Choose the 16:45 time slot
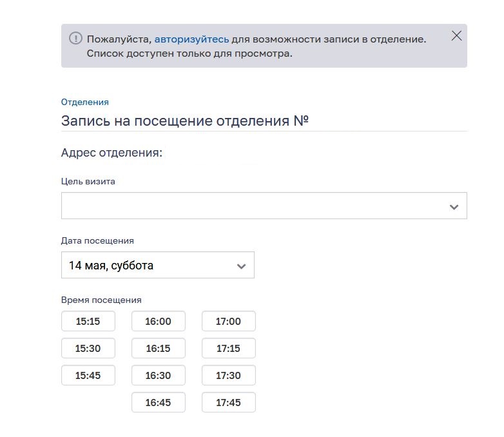 (x=159, y=402)
